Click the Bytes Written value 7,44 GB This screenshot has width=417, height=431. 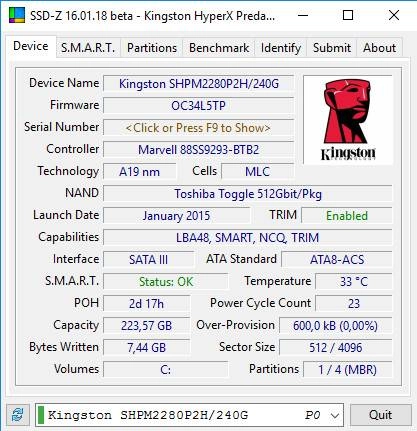pos(146,348)
